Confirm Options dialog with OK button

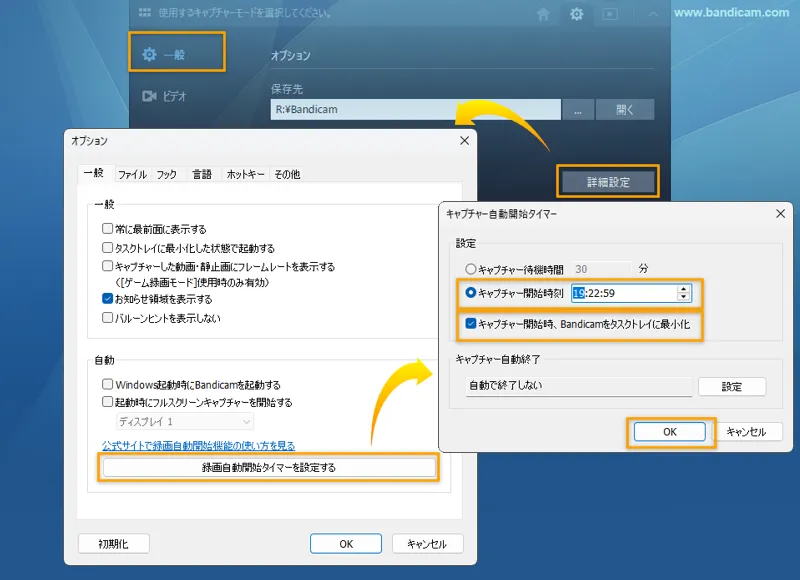point(346,544)
